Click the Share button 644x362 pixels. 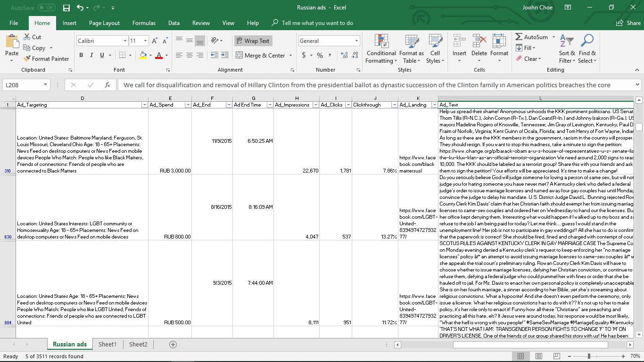pyautogui.click(x=628, y=23)
